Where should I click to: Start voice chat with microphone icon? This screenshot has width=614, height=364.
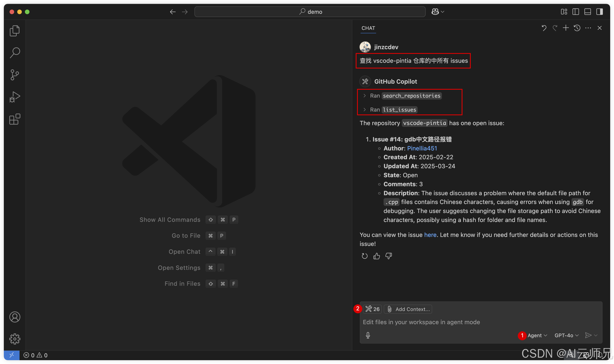(368, 335)
